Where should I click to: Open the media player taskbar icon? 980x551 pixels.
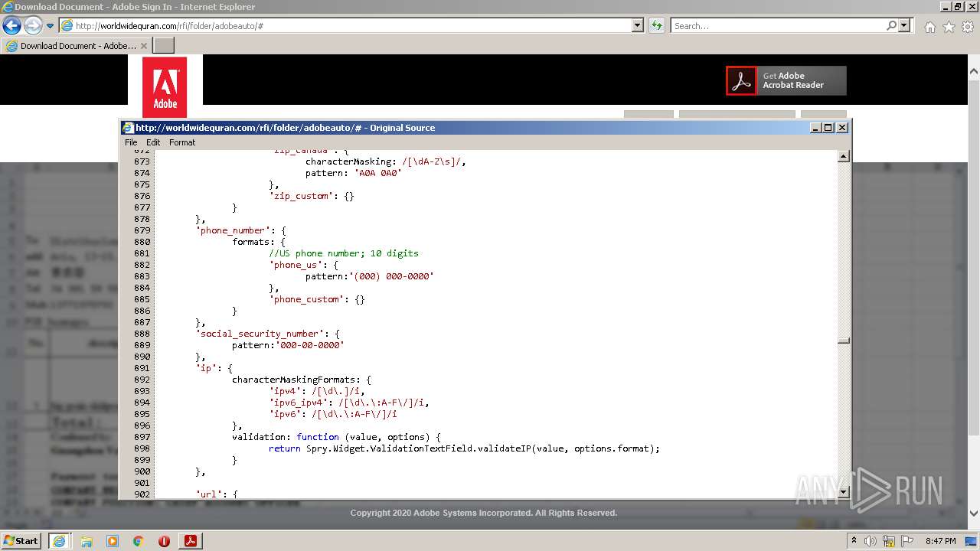[x=113, y=541]
